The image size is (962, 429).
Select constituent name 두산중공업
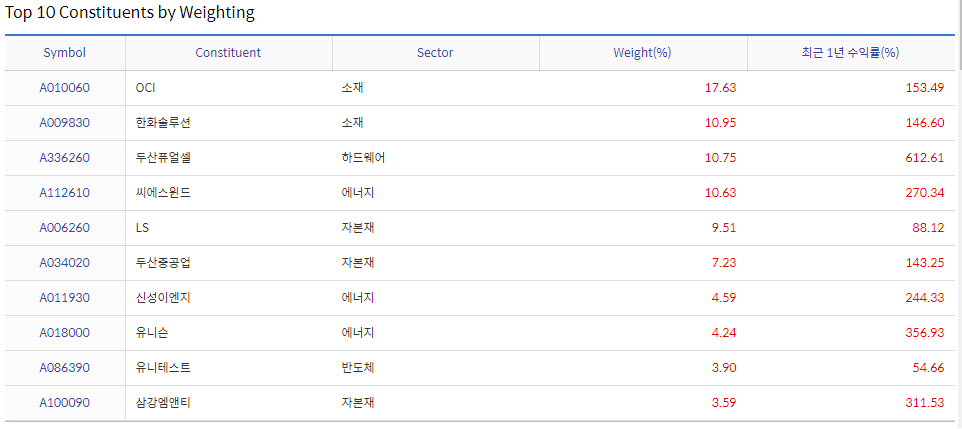[x=163, y=263]
